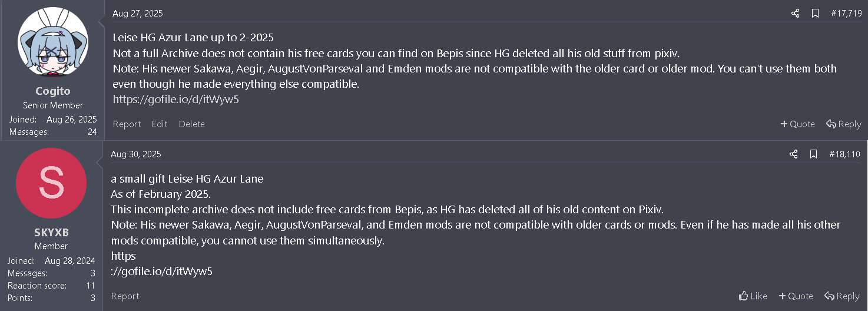Bookmark Cogito's post #17,719
This screenshot has width=868, height=311.
coord(815,14)
